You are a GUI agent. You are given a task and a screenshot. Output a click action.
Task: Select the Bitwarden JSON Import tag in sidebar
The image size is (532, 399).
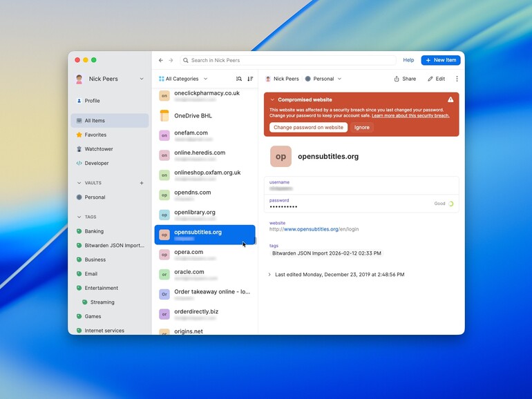(x=110, y=246)
